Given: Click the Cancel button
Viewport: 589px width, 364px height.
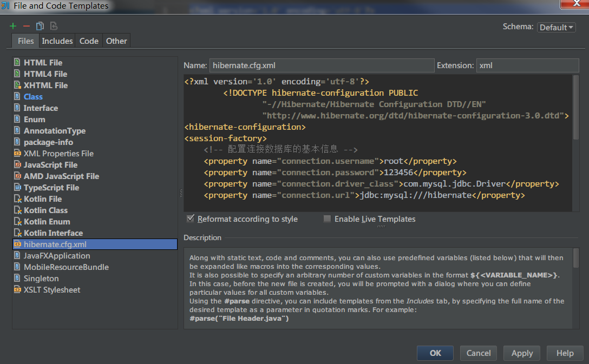Looking at the screenshot, I should 478,353.
